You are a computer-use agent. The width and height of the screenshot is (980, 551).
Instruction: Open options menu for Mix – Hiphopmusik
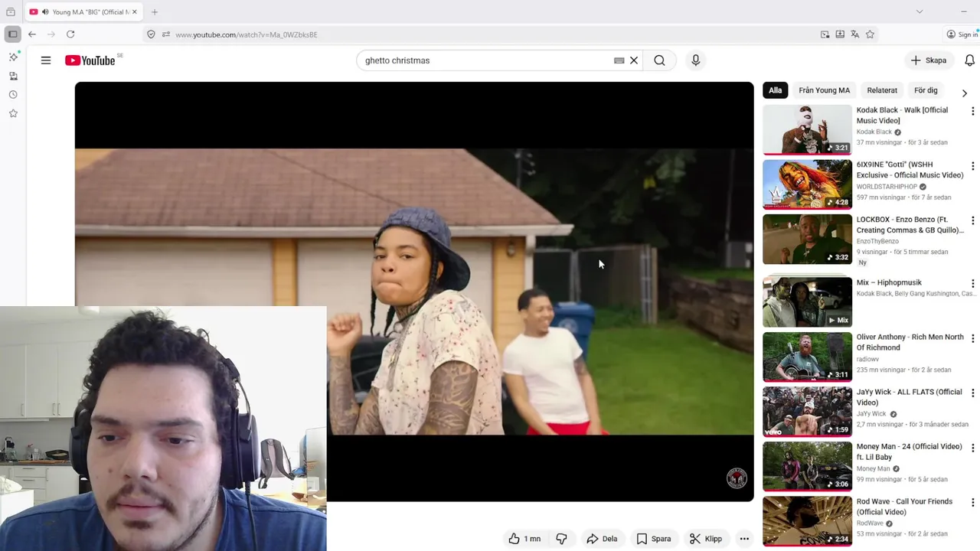(x=972, y=284)
